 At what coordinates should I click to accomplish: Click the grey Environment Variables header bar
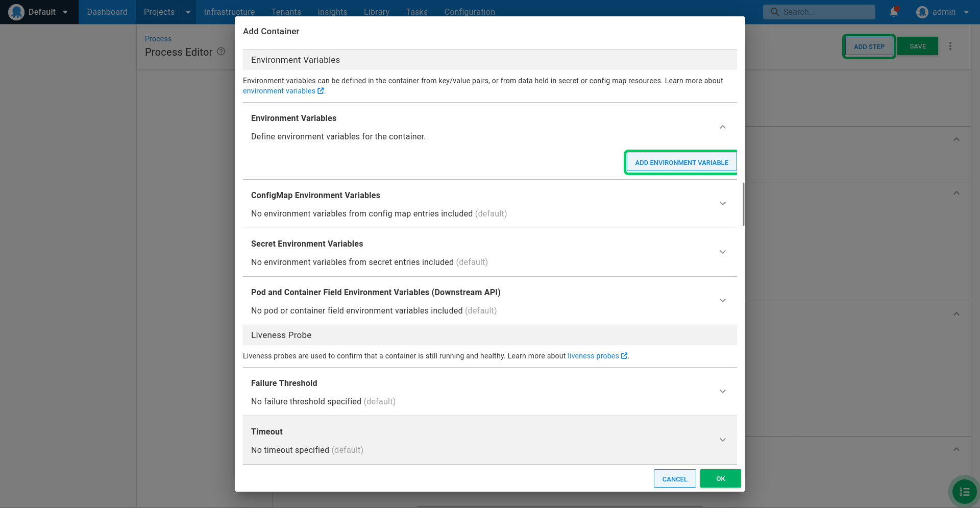pos(490,60)
